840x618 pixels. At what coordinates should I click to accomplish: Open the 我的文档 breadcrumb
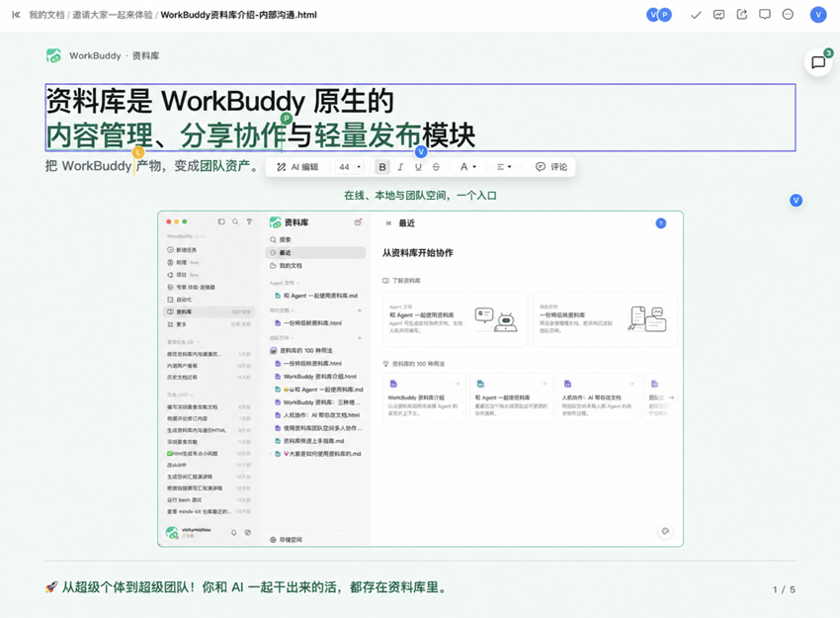[x=46, y=15]
